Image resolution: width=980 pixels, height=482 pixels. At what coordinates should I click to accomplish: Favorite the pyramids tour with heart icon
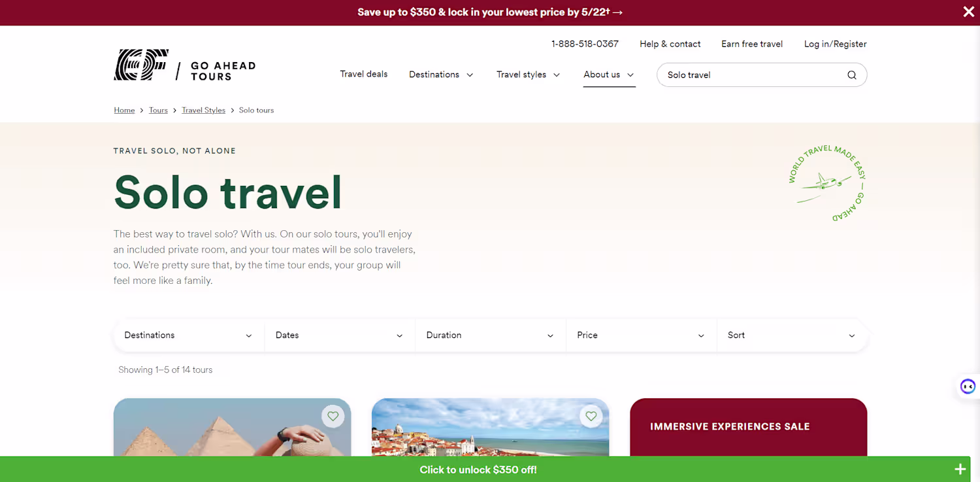point(333,416)
